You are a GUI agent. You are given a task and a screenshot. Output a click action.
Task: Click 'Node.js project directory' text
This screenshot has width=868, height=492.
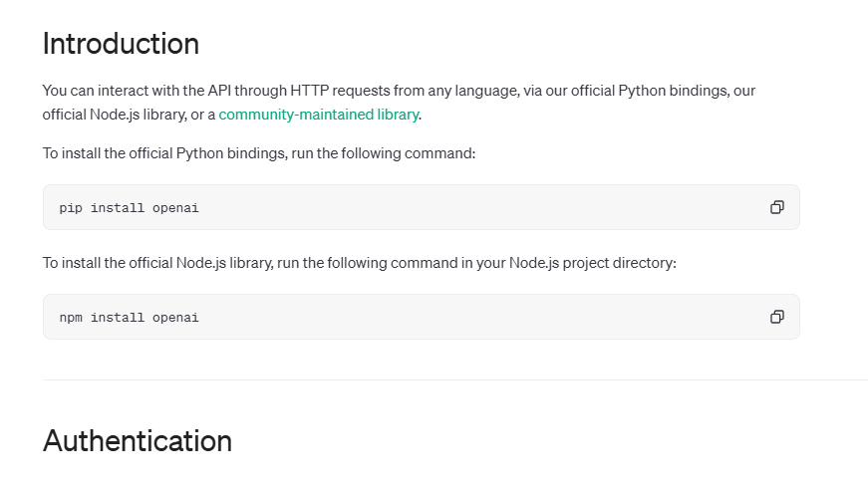tap(592, 263)
